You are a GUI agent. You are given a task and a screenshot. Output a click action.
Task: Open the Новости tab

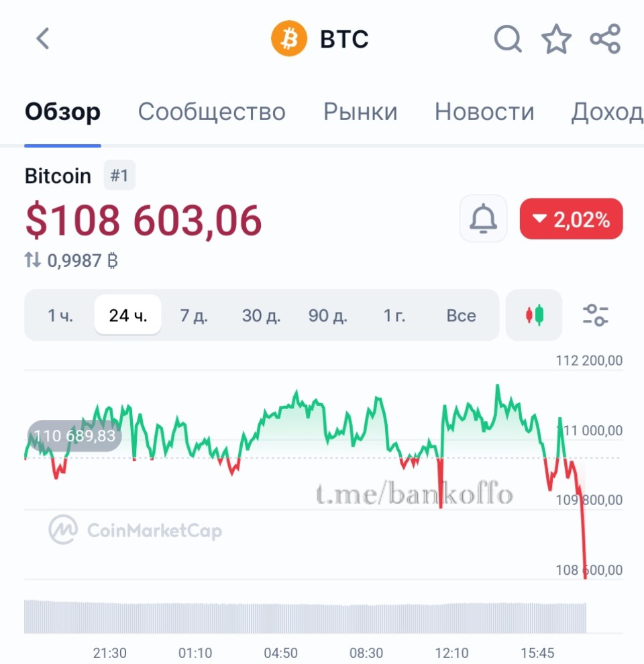484,112
